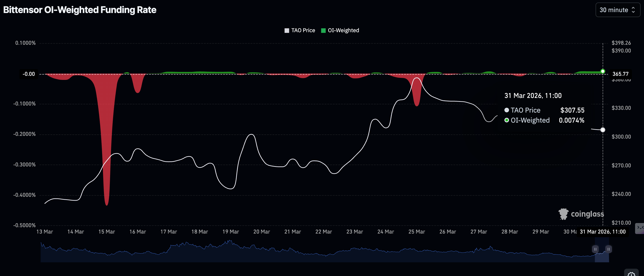Click the tooltip's OI-Weighted green marker
This screenshot has height=276, width=644.
click(x=506, y=120)
